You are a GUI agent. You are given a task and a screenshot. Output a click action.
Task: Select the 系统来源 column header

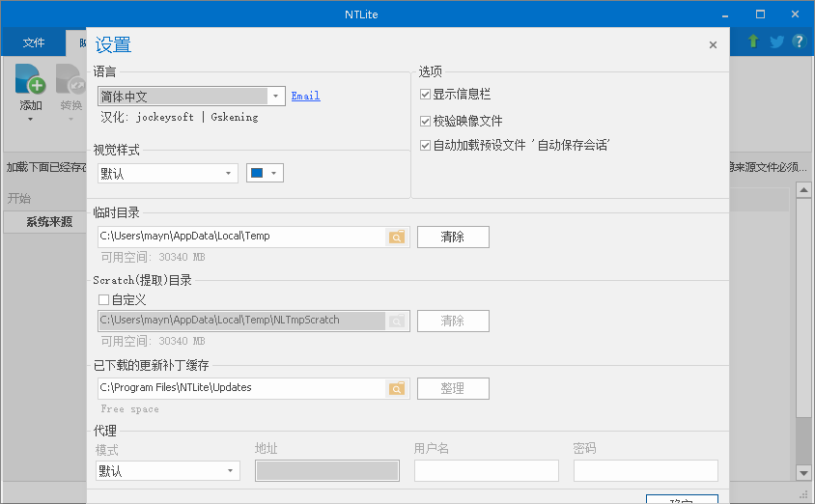tap(48, 222)
